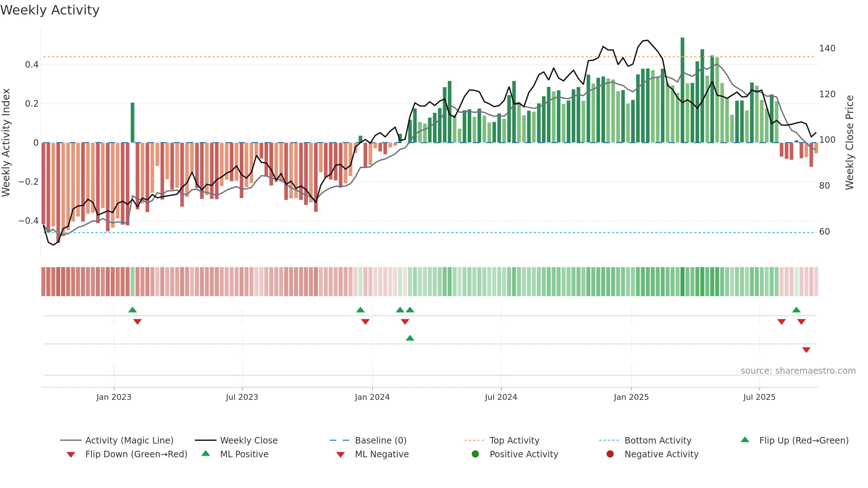Viewport: 868px width, 488px height.
Task: Toggle the Weekly Close legend entry
Action: [x=236, y=440]
